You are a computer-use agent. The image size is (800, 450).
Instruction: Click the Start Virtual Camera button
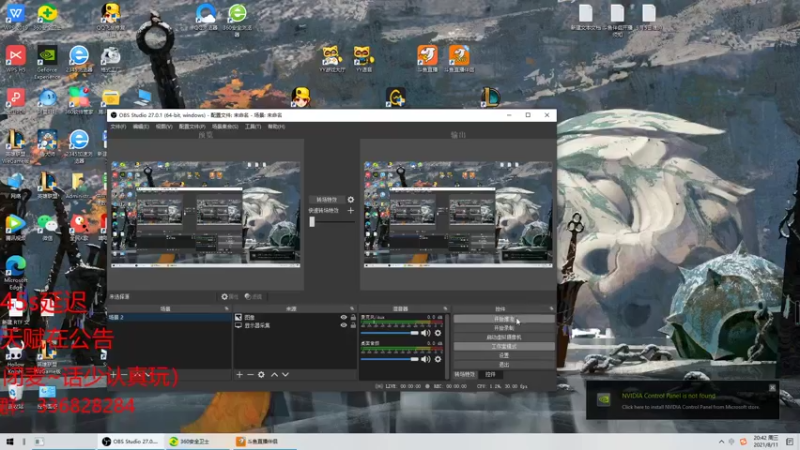[x=504, y=337]
